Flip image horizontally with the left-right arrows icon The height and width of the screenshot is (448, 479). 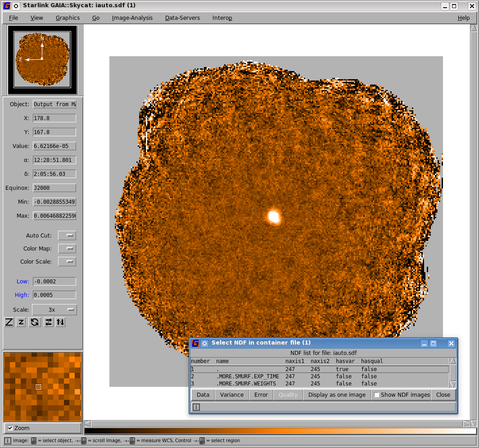(x=49, y=322)
